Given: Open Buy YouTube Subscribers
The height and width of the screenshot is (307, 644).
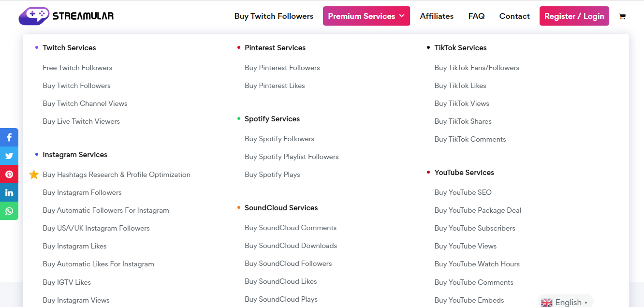Looking at the screenshot, I should tap(475, 228).
